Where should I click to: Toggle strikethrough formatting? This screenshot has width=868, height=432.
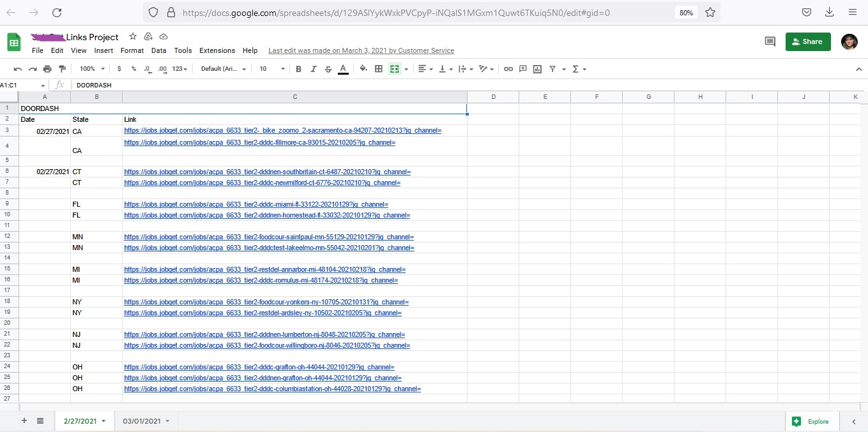[328, 69]
